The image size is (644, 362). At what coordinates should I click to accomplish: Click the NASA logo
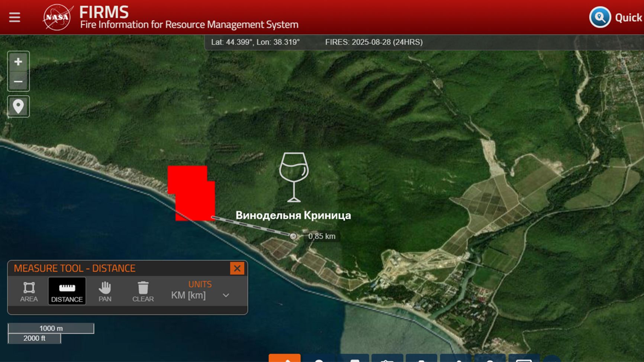pos(57,17)
